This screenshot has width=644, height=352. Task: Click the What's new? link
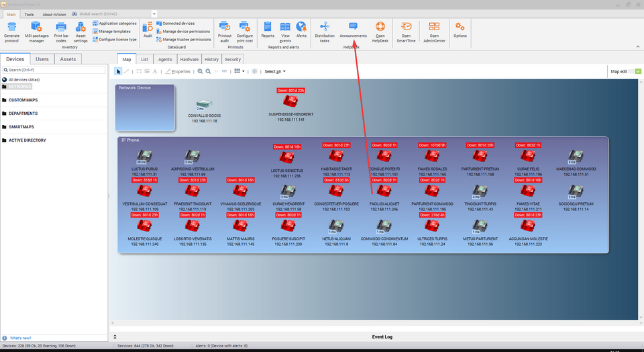click(x=20, y=338)
